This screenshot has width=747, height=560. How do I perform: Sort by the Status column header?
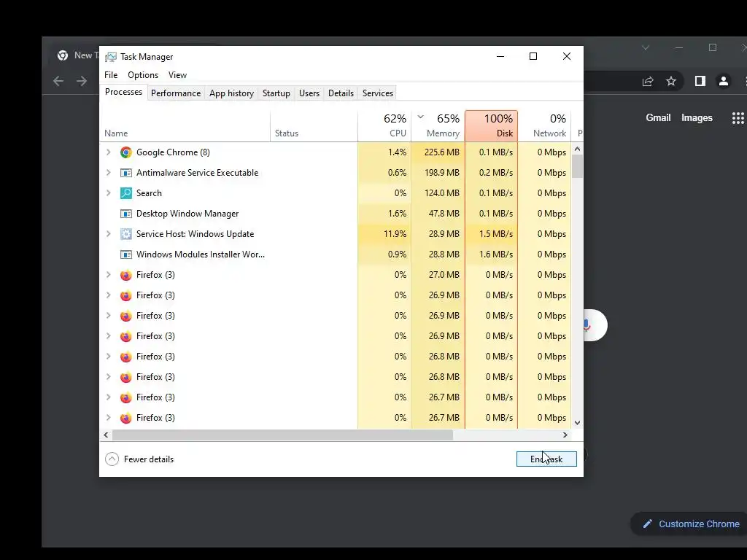coord(314,126)
